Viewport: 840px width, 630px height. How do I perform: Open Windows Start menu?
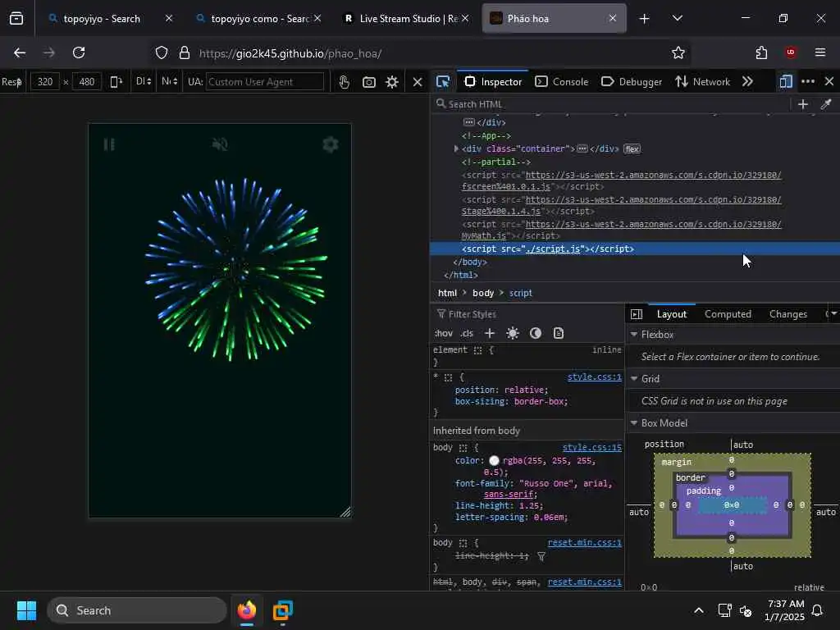pos(26,610)
